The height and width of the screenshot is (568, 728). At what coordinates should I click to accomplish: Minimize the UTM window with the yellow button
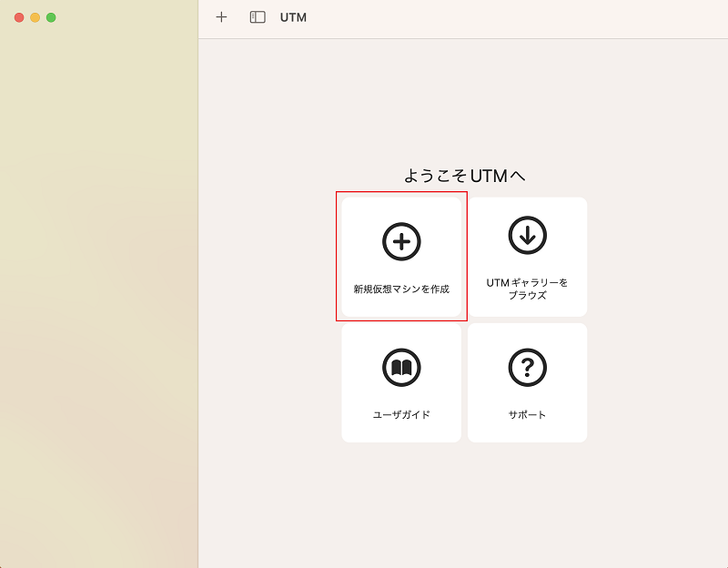pyautogui.click(x=35, y=17)
